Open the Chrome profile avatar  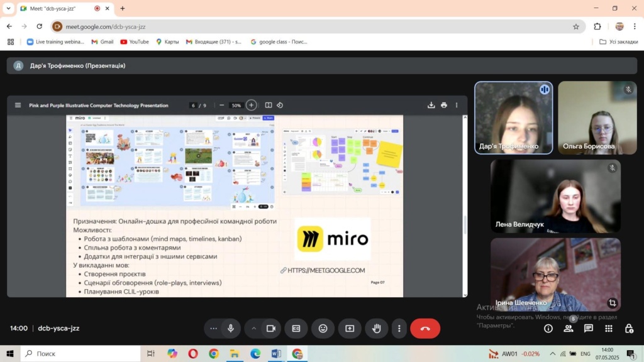tap(619, 26)
